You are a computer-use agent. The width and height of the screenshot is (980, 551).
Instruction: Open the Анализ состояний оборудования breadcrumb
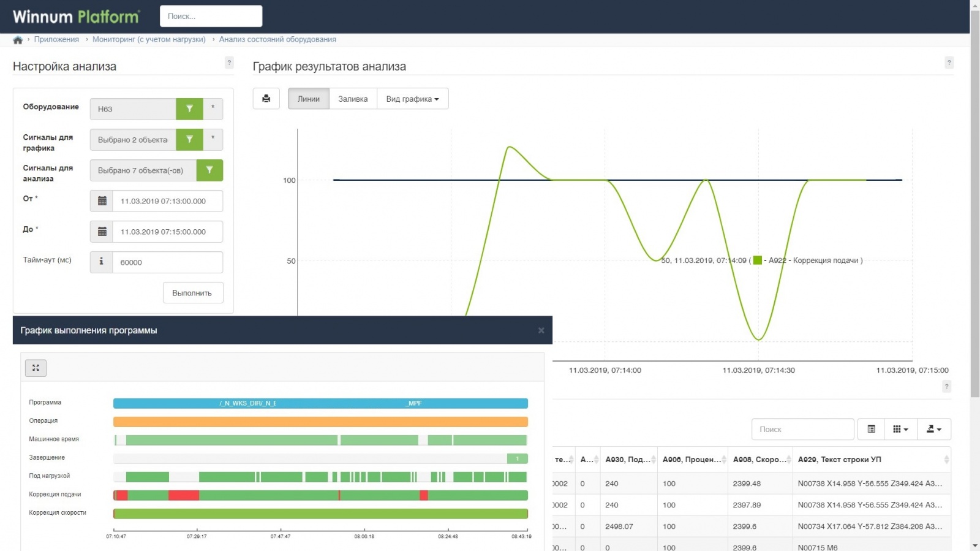click(277, 39)
